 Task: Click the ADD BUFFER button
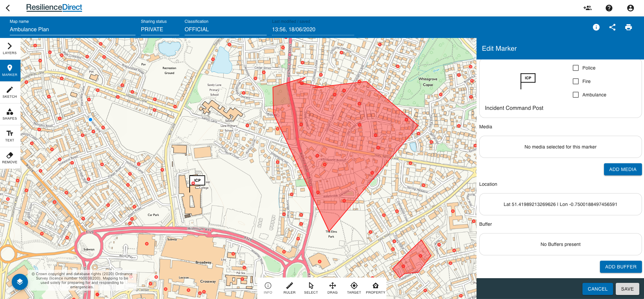pyautogui.click(x=621, y=267)
